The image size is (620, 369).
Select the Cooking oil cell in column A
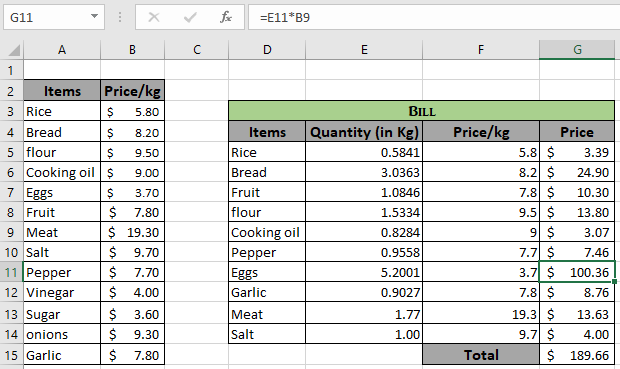point(62,172)
